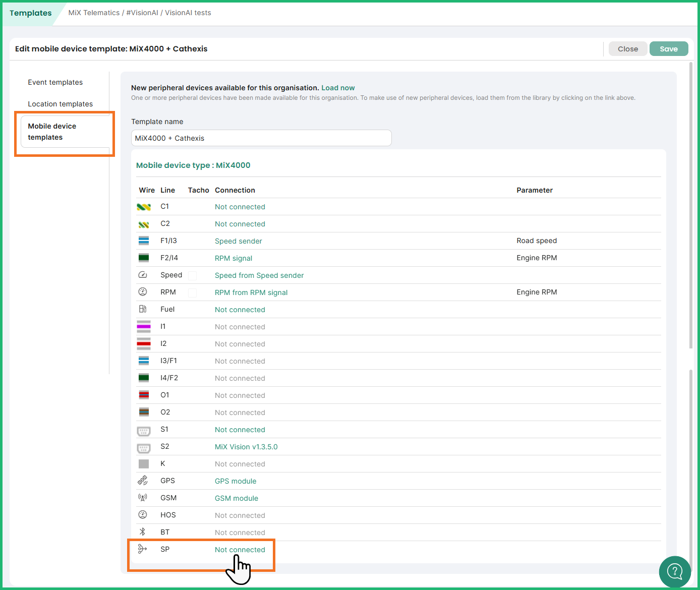The height and width of the screenshot is (590, 700).
Task: Click the S1 serial port icon
Action: pyautogui.click(x=144, y=431)
